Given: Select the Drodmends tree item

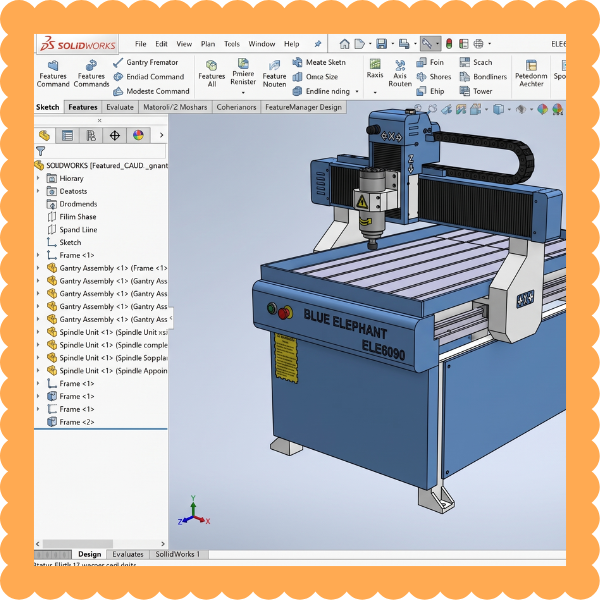Looking at the screenshot, I should coord(72,204).
